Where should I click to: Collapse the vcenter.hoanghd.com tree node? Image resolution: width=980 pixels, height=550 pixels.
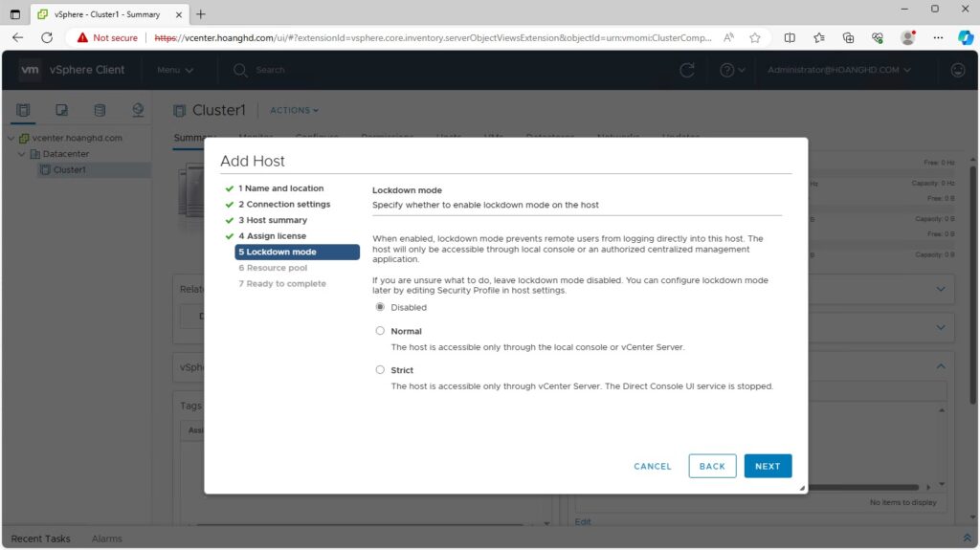click(x=11, y=138)
